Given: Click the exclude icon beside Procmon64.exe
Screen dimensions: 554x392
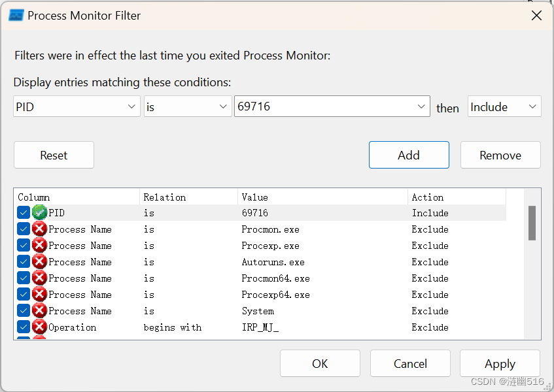Looking at the screenshot, I should 39,278.
